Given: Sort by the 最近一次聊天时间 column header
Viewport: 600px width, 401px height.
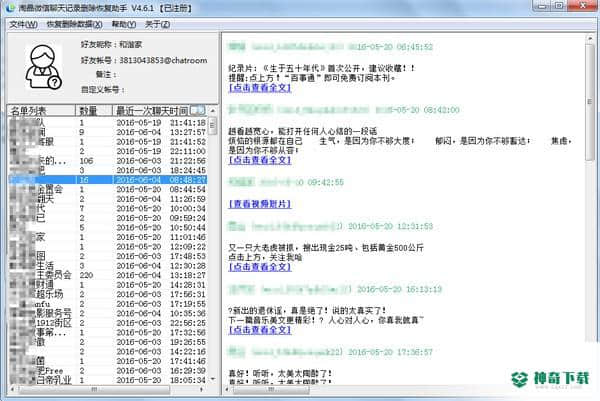Looking at the screenshot, I should tap(160, 111).
